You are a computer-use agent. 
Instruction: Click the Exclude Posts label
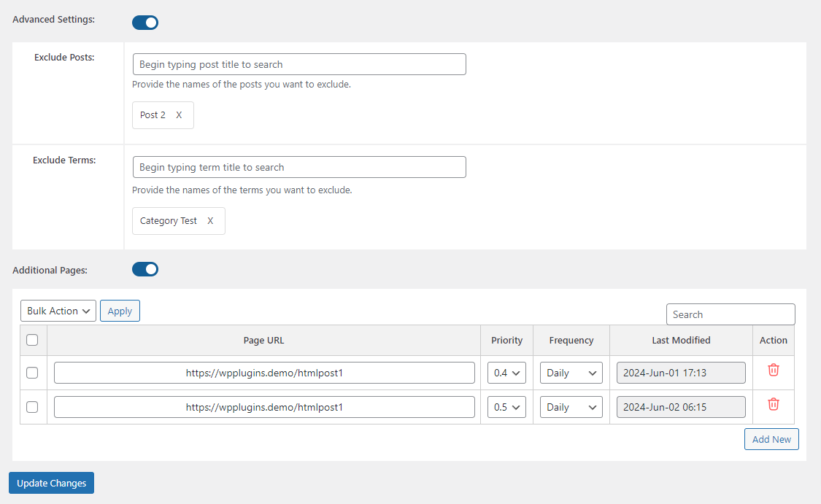click(64, 58)
